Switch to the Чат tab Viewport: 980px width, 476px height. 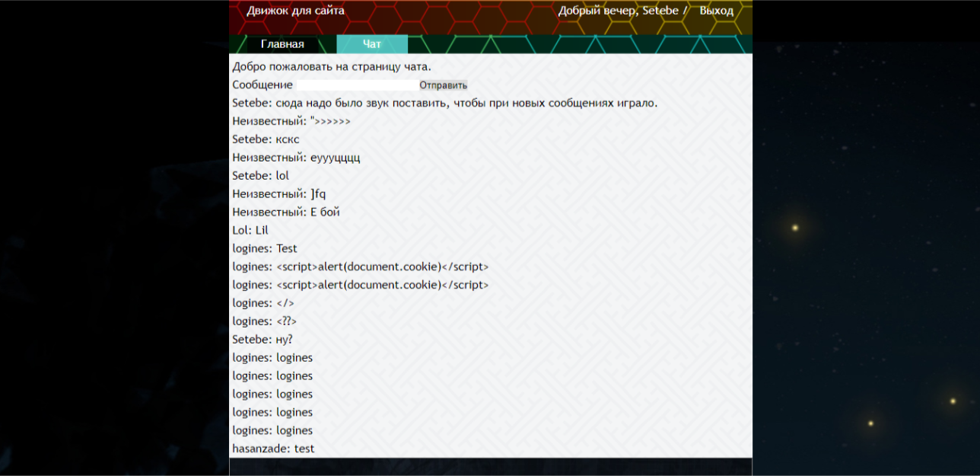(x=372, y=44)
